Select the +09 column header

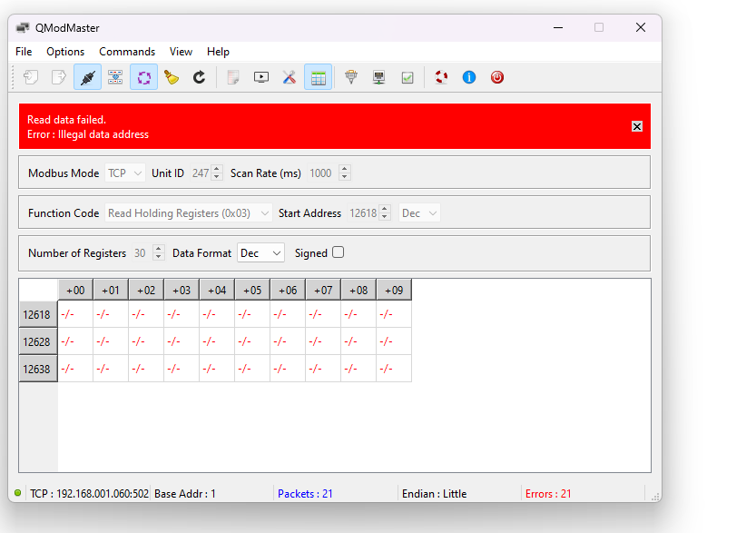click(x=394, y=290)
